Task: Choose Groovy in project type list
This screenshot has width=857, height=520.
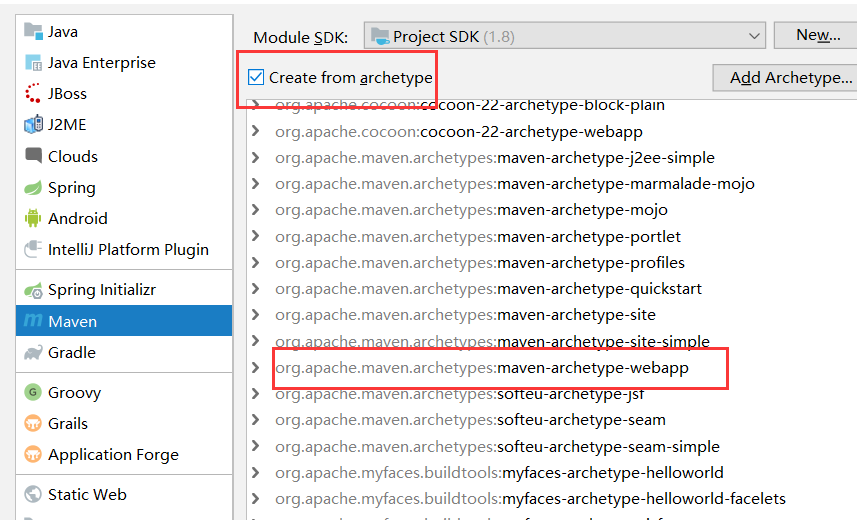Action: click(x=124, y=392)
